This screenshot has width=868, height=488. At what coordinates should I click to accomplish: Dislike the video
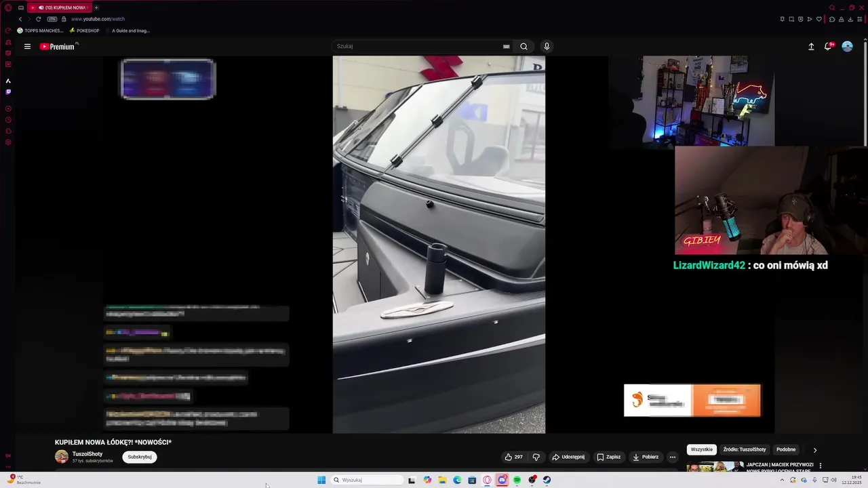(x=536, y=457)
